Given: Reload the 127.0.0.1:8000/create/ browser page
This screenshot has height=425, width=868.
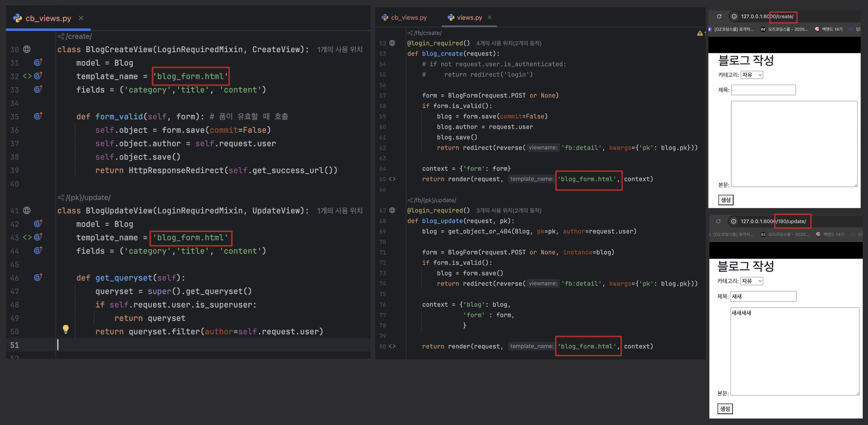Looking at the screenshot, I should tap(719, 16).
